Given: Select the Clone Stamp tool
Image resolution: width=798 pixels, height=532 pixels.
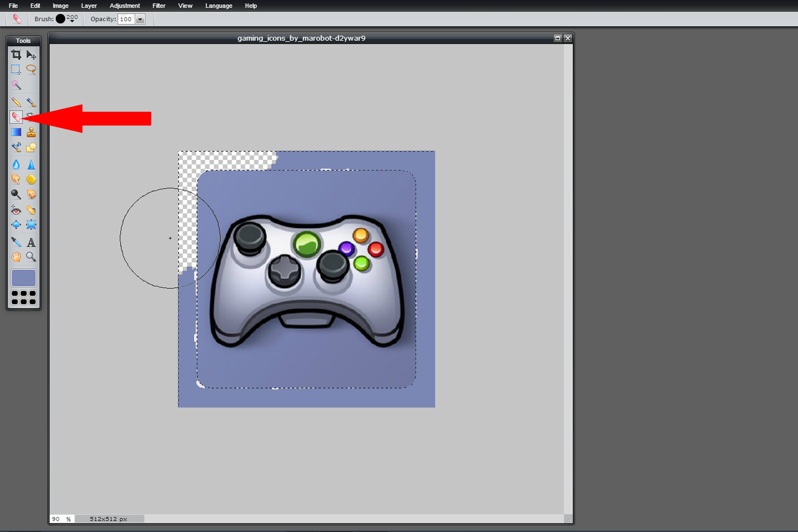Looking at the screenshot, I should pos(31,132).
